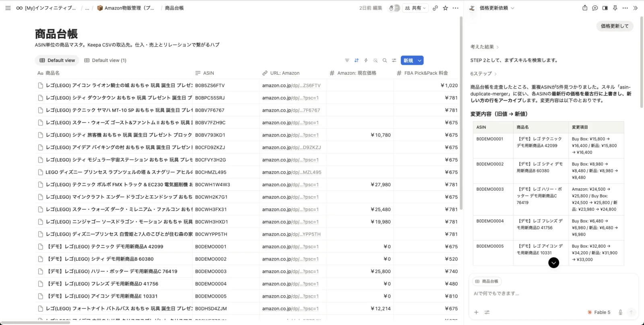The width and height of the screenshot is (644, 325).
Task: Click the 価格更新して message bubble
Action: point(615,26)
